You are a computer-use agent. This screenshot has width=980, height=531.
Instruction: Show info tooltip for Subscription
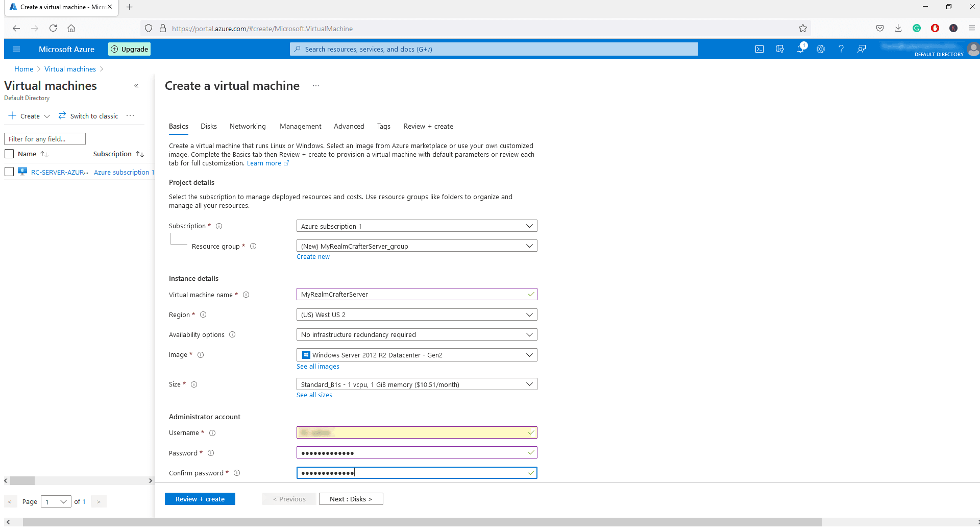[x=219, y=226]
